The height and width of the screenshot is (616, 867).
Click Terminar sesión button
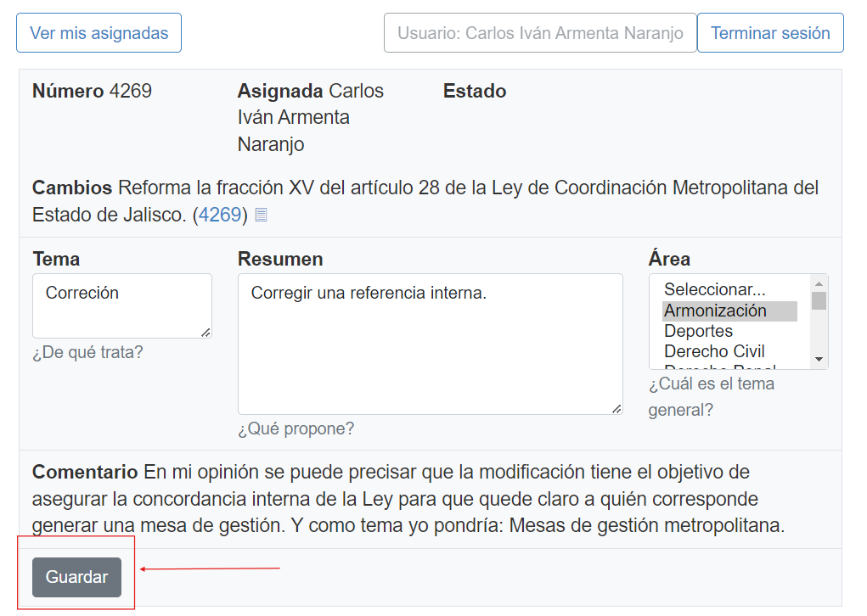click(770, 33)
